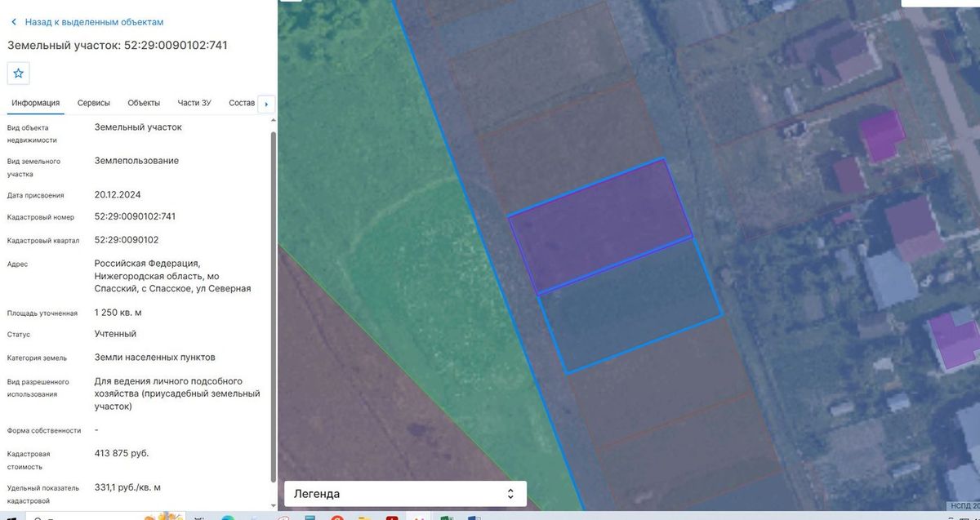Click the Земельный участок heading with number

coord(118,46)
